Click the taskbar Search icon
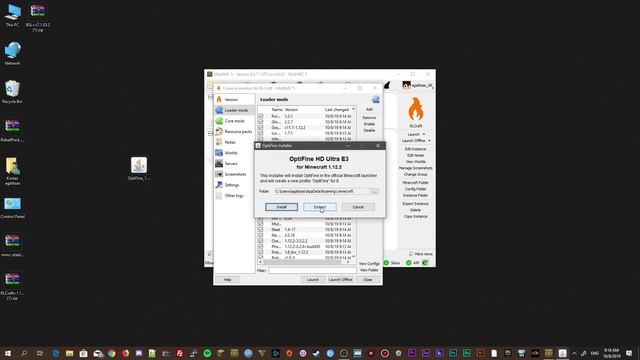 [x=24, y=353]
